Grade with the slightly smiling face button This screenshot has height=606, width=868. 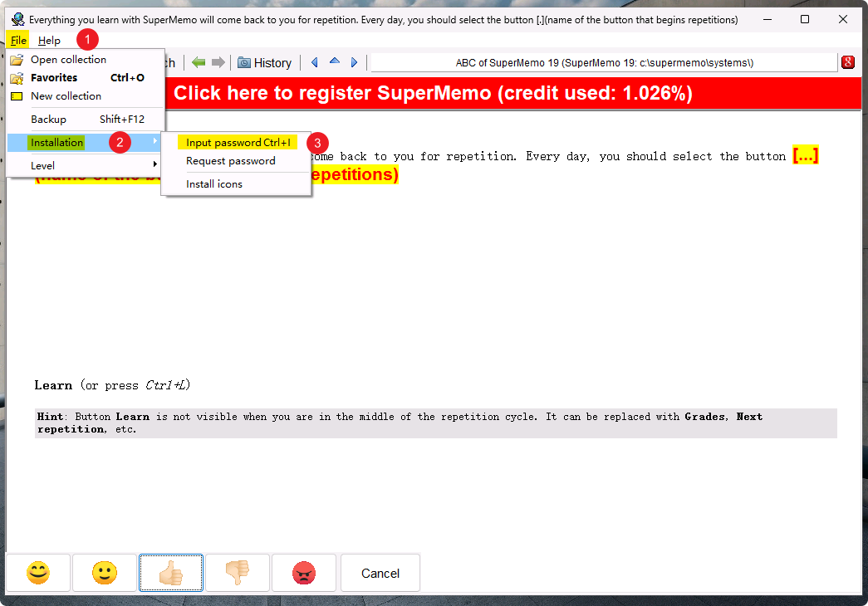[105, 573]
